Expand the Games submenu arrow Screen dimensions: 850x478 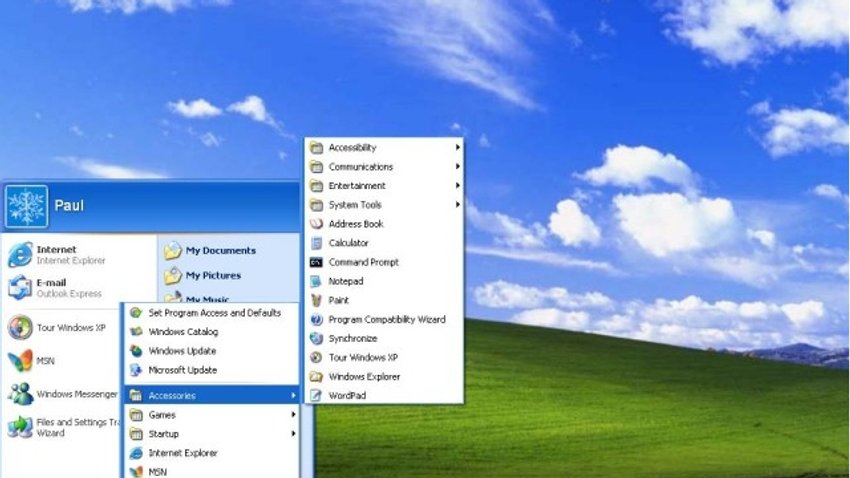pyautogui.click(x=293, y=415)
